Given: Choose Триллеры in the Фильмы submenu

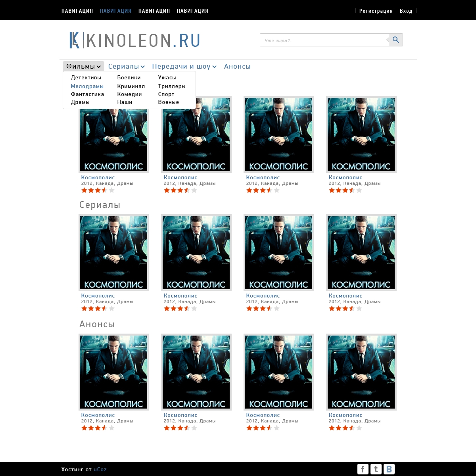Looking at the screenshot, I should click(172, 86).
